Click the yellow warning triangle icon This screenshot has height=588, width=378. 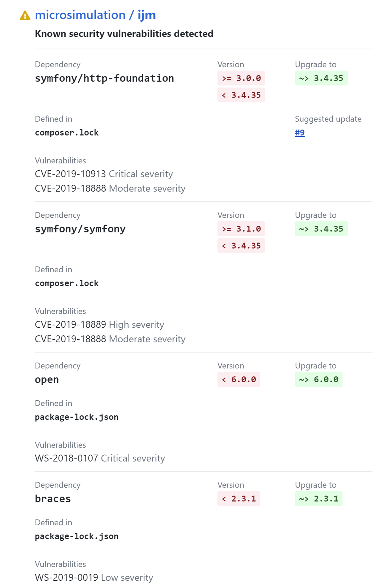[25, 15]
